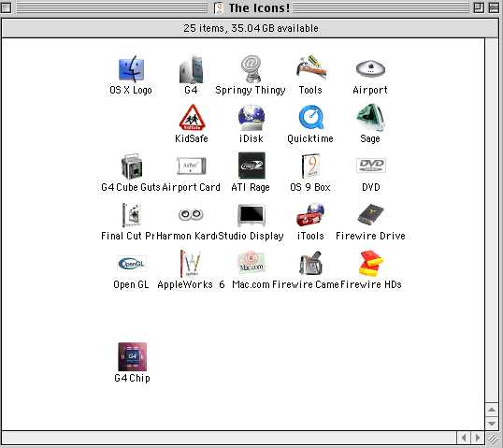Screen dimensions: 503x448
Task: Select the DVD logo icon
Action: [x=371, y=166]
